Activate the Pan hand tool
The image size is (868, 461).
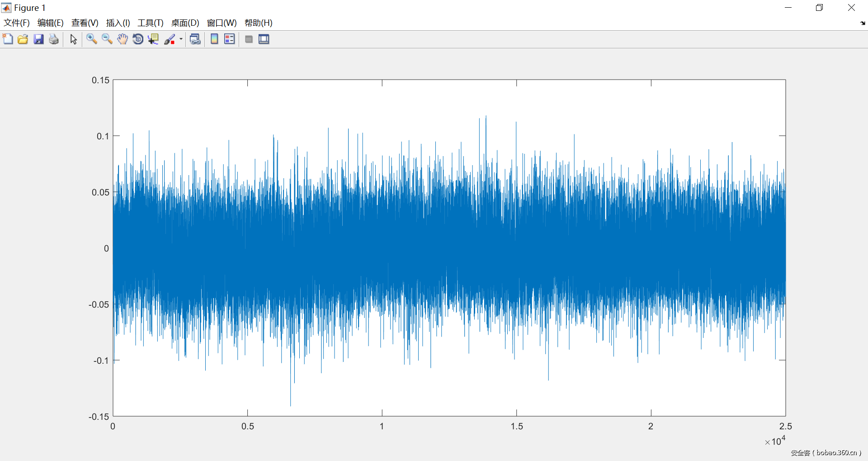coord(123,39)
